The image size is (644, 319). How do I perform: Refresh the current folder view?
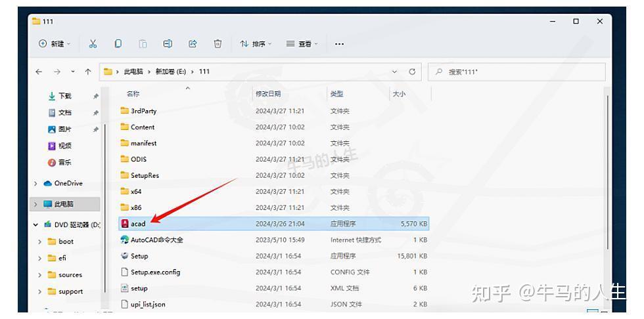(x=413, y=72)
